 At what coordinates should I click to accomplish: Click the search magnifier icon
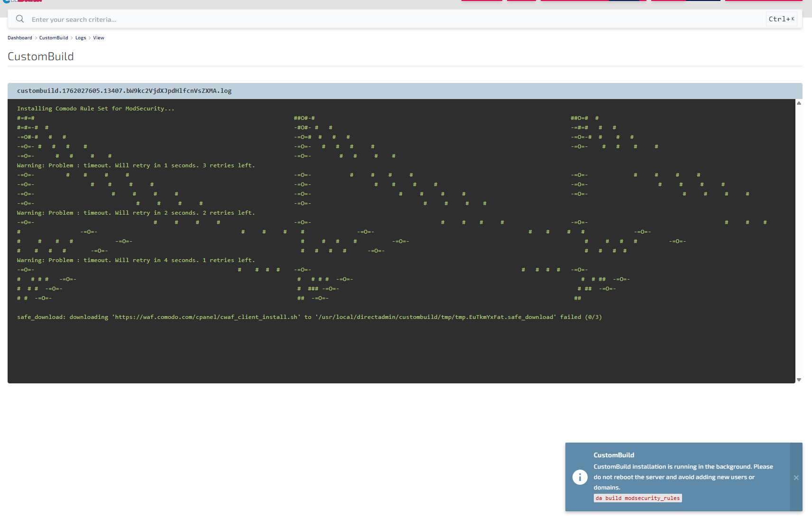[20, 19]
